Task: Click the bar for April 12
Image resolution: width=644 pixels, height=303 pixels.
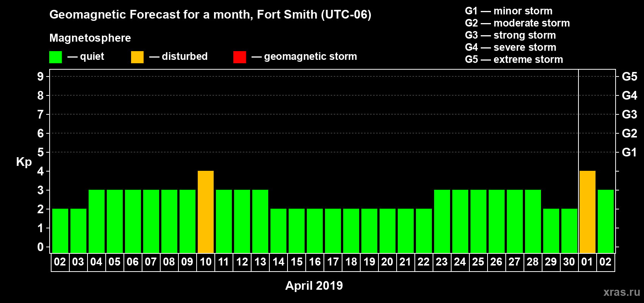Action: tap(242, 222)
